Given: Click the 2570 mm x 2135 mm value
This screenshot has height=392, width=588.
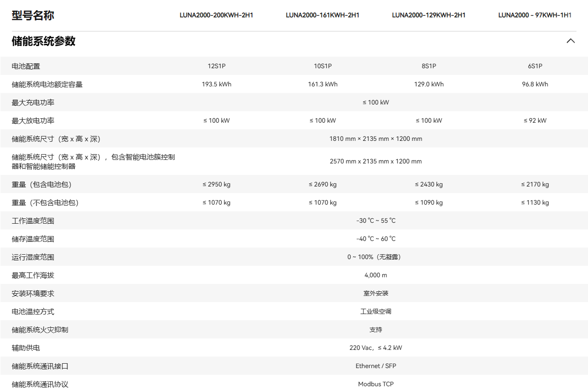Looking at the screenshot, I should pyautogui.click(x=375, y=161).
